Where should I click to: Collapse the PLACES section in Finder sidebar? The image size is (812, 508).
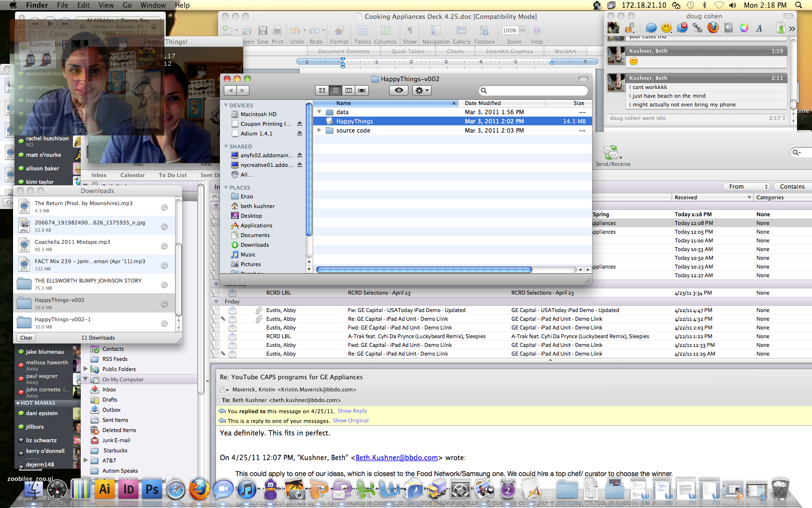pos(226,187)
